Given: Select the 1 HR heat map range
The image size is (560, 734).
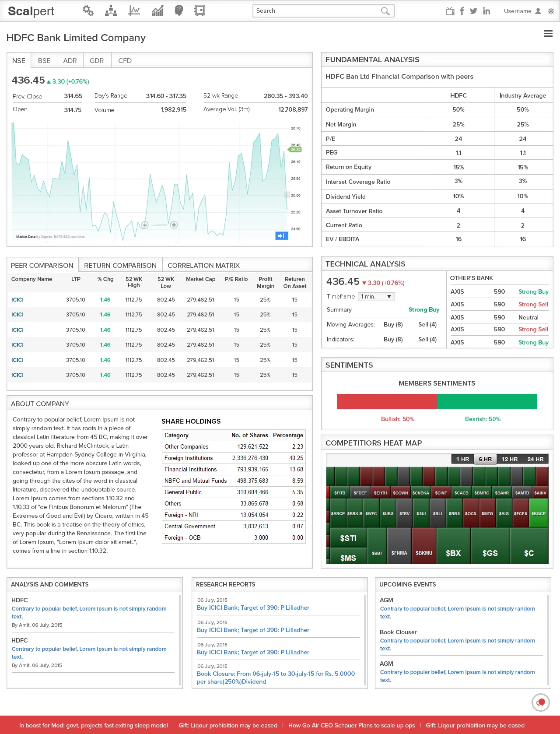Looking at the screenshot, I should tap(462, 459).
